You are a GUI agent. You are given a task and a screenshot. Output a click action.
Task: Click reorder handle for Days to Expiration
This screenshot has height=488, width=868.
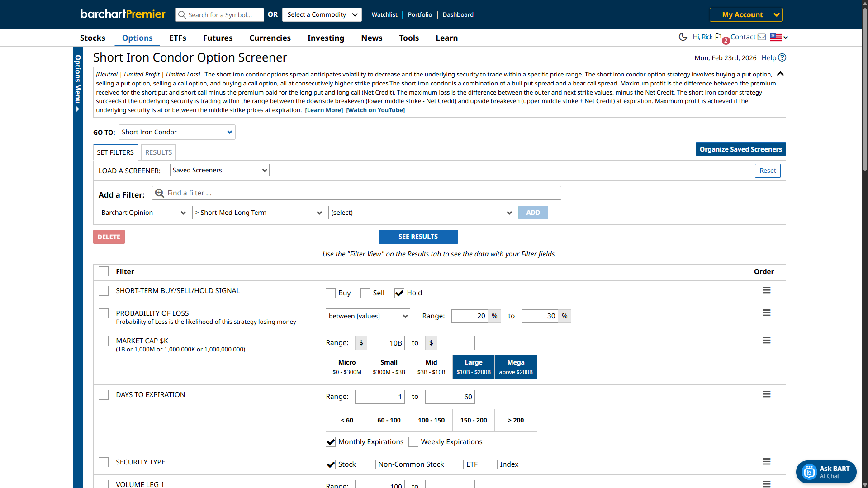click(766, 394)
